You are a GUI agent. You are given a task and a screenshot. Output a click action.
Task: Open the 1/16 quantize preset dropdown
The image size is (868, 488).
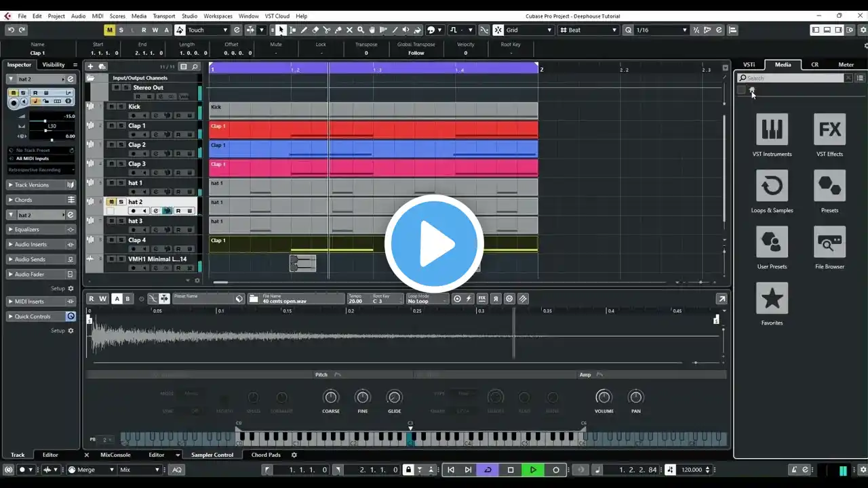point(662,30)
